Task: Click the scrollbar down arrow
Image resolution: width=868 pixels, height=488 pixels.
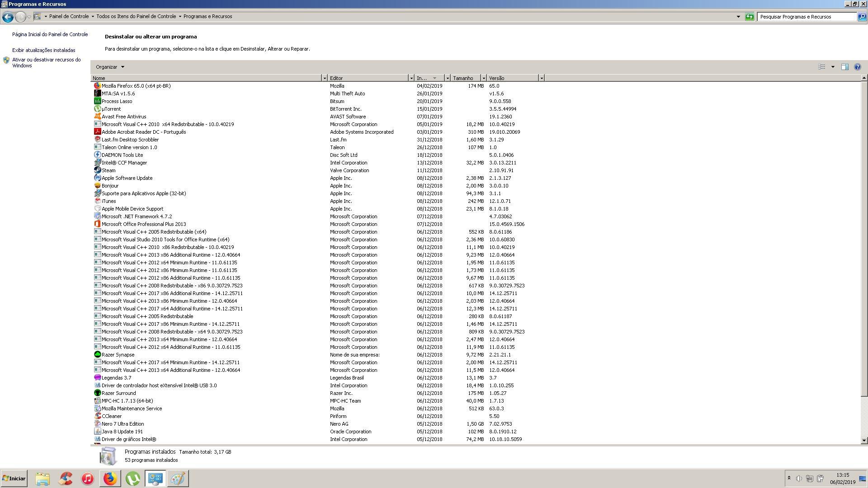Action: 864,441
